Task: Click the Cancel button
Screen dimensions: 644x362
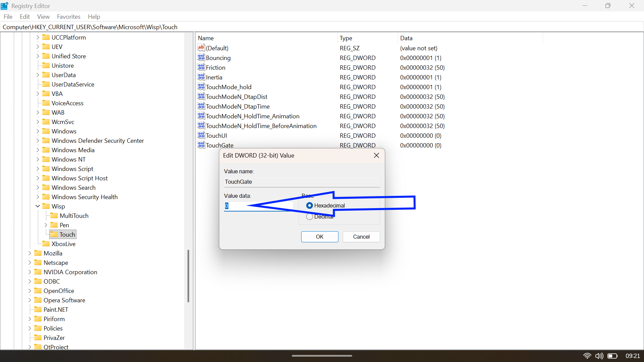Action: 361,237
